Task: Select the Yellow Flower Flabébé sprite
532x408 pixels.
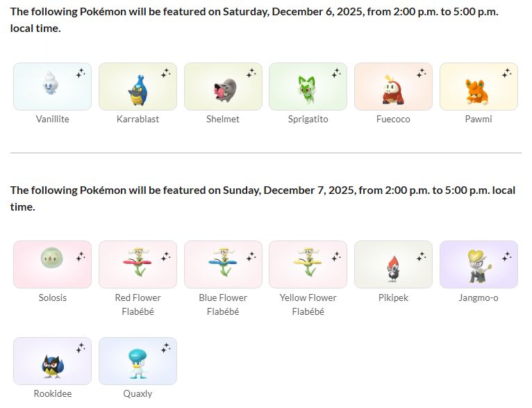Action: [x=308, y=262]
